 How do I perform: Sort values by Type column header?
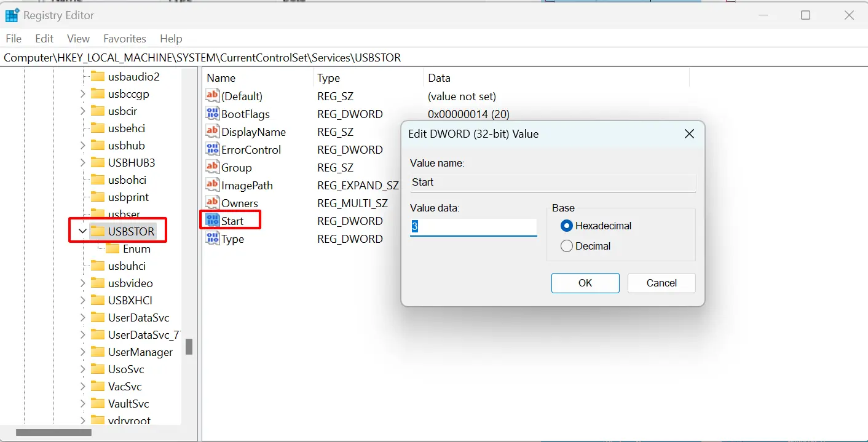click(x=368, y=78)
